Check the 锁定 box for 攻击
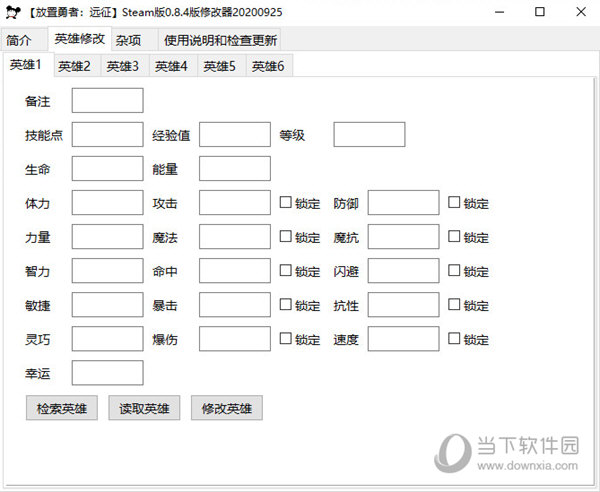This screenshot has width=600, height=492. click(x=285, y=202)
